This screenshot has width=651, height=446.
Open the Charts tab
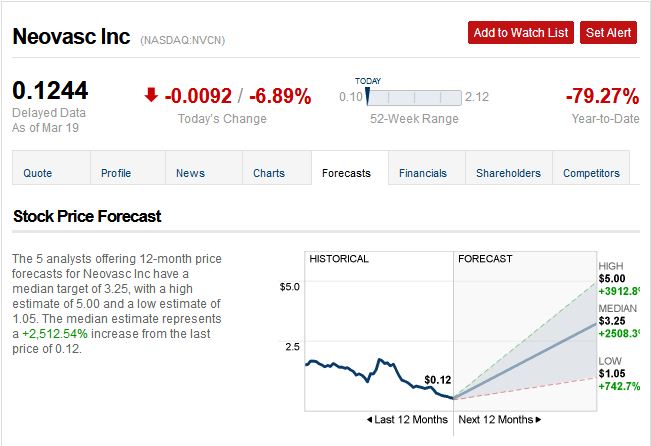[x=269, y=173]
